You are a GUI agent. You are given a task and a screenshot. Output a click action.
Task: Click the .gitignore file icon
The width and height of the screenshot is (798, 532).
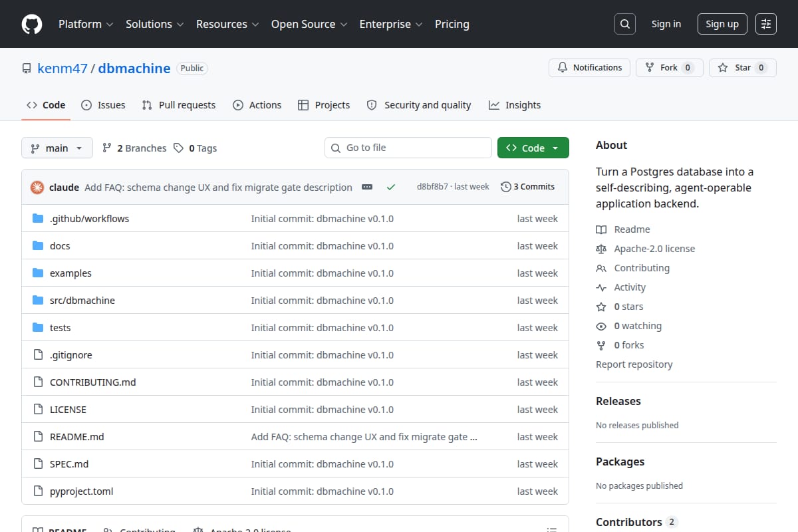38,355
